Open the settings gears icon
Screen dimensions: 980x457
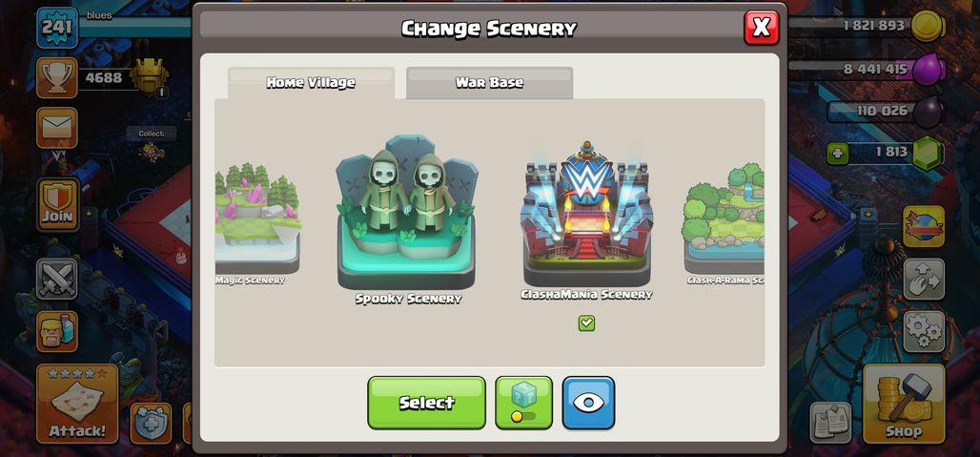pos(924,331)
